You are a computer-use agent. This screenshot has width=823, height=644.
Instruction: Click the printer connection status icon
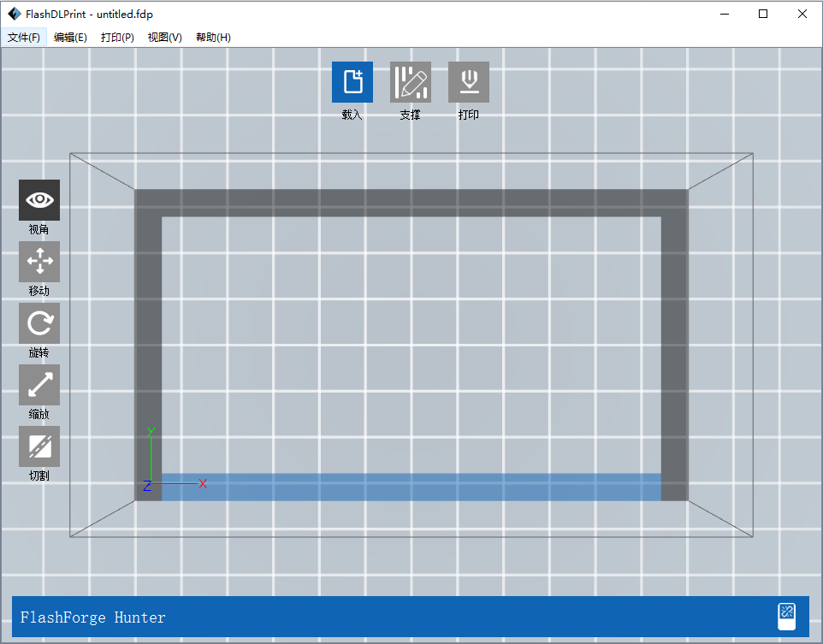pyautogui.click(x=786, y=616)
